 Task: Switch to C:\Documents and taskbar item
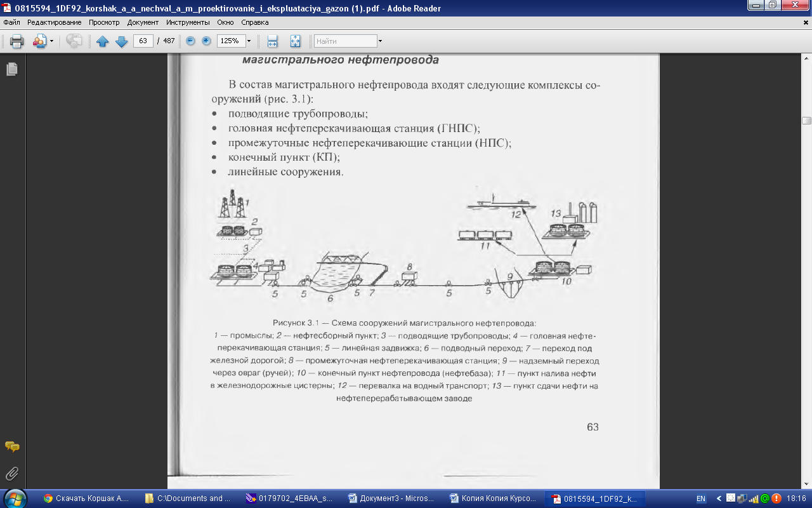tap(188, 498)
